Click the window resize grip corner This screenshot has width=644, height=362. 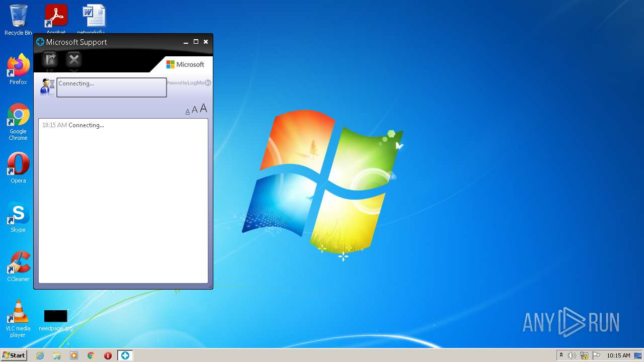(210, 286)
